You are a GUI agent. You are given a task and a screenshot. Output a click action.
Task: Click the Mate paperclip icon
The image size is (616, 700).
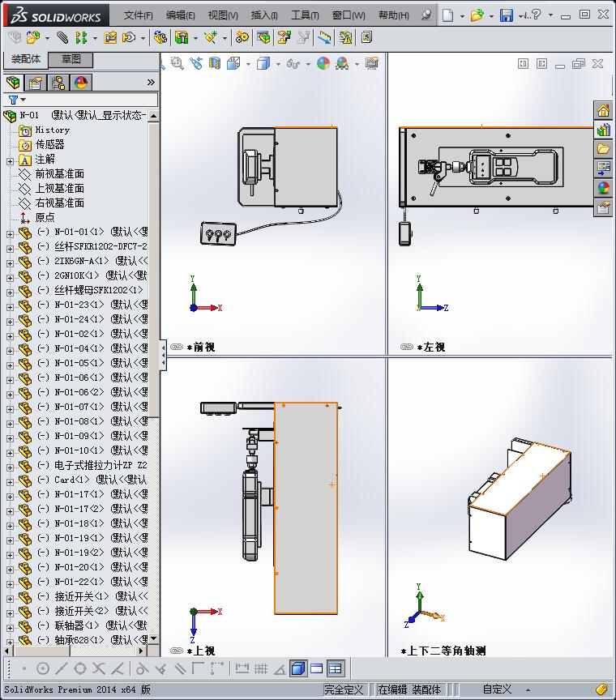(62, 37)
